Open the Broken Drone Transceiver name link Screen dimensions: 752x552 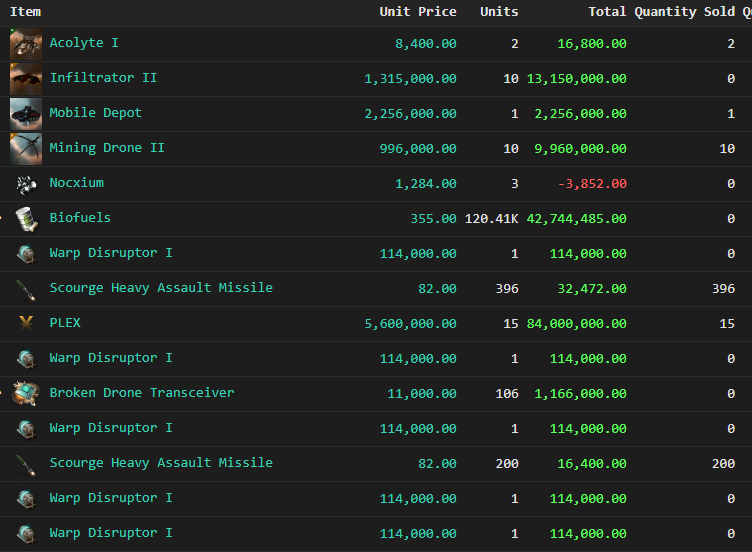point(142,393)
